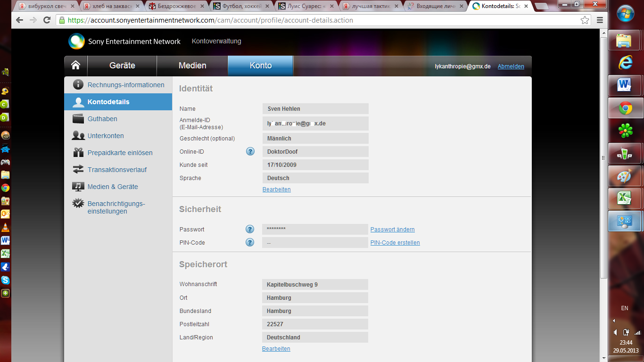Open help icon next to Passwort
The height and width of the screenshot is (362, 644).
click(x=250, y=229)
